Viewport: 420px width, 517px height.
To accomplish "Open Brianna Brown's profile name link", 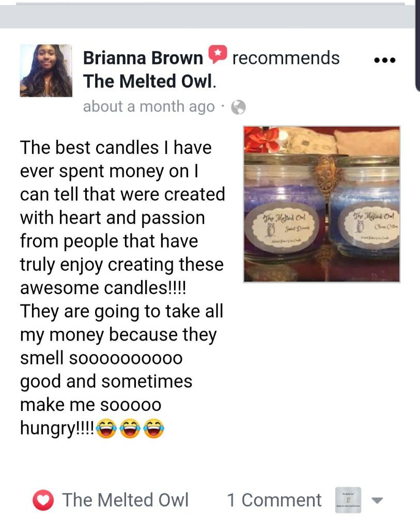I will point(143,58).
